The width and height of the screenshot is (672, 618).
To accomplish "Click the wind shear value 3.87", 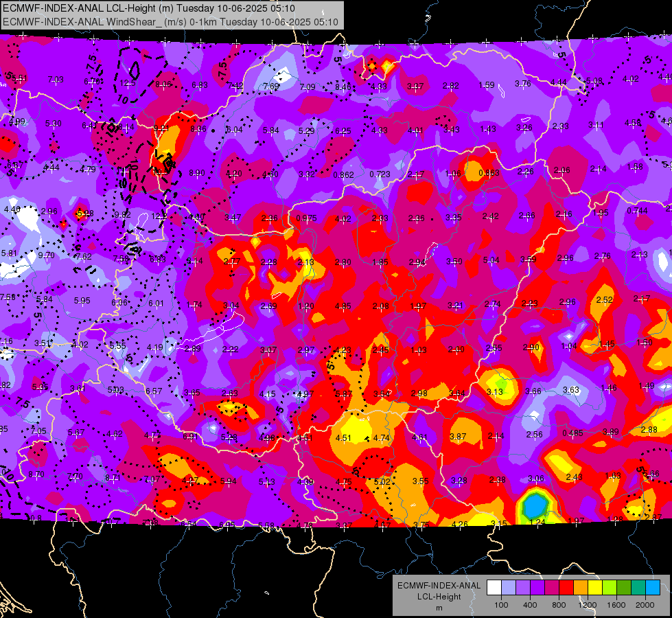I will coord(458,436).
